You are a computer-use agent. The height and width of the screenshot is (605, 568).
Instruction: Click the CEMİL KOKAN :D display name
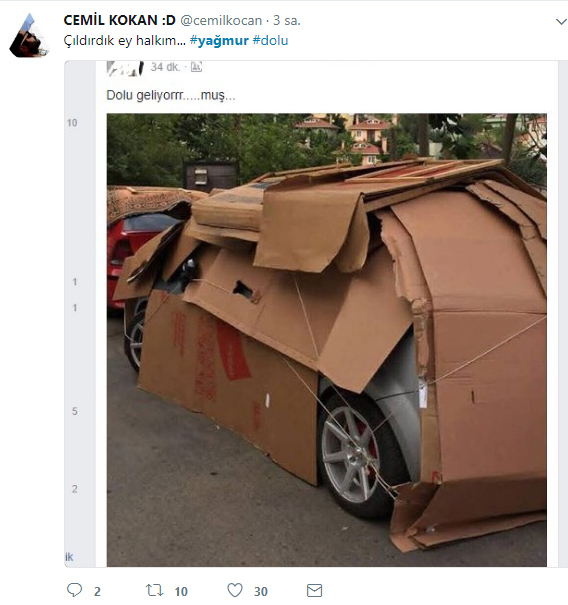[120, 20]
